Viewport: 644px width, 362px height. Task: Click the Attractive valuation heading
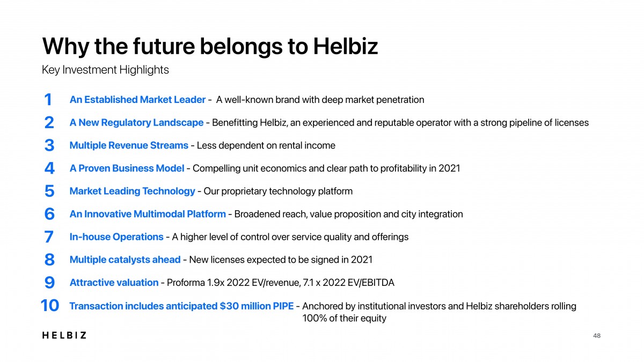pos(114,283)
